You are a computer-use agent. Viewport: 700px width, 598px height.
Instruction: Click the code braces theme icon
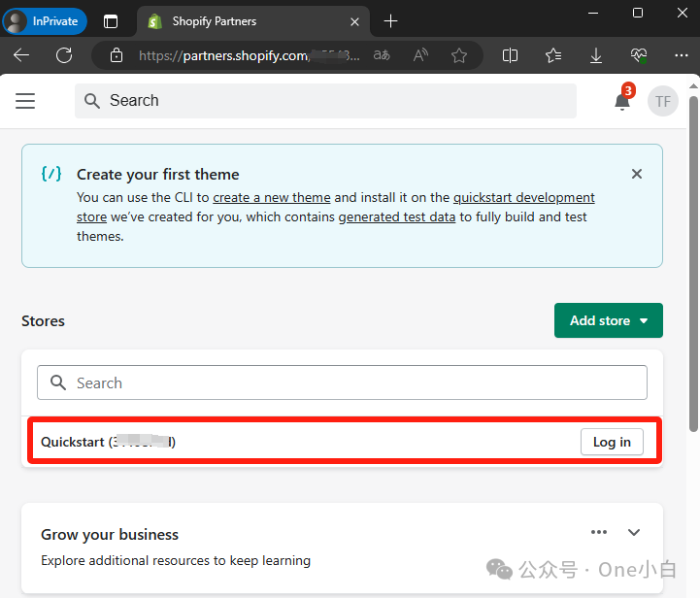[51, 174]
